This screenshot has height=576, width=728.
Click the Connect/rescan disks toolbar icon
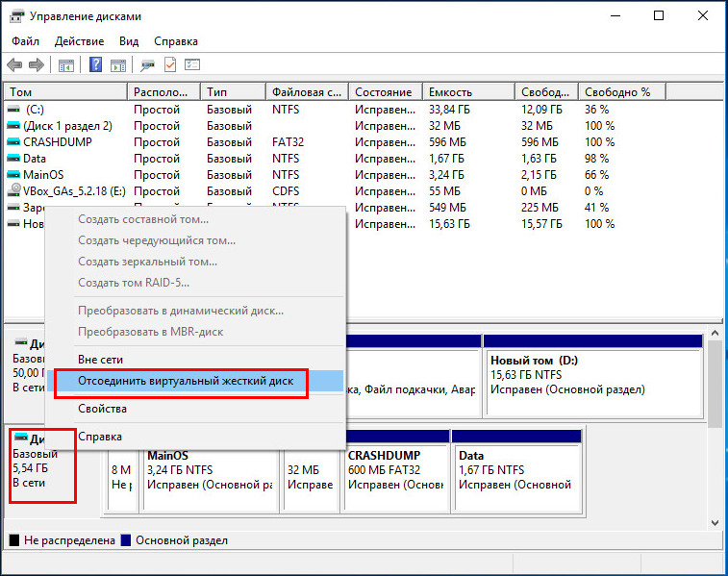[x=148, y=65]
